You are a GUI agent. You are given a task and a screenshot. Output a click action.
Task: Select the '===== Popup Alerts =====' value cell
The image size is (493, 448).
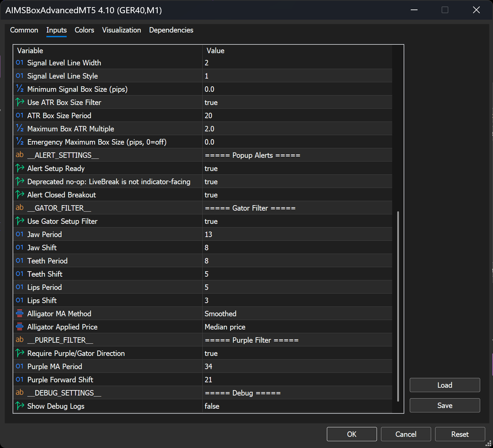[x=297, y=155]
